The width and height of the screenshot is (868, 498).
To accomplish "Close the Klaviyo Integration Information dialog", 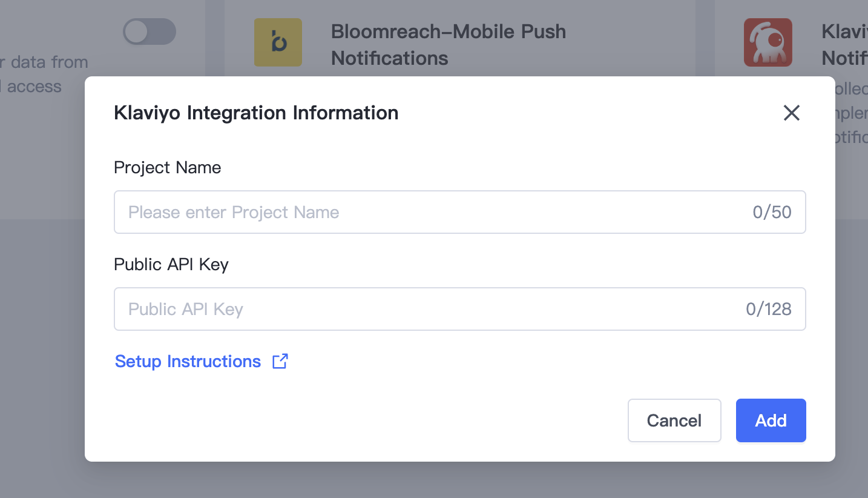I will pyautogui.click(x=791, y=113).
